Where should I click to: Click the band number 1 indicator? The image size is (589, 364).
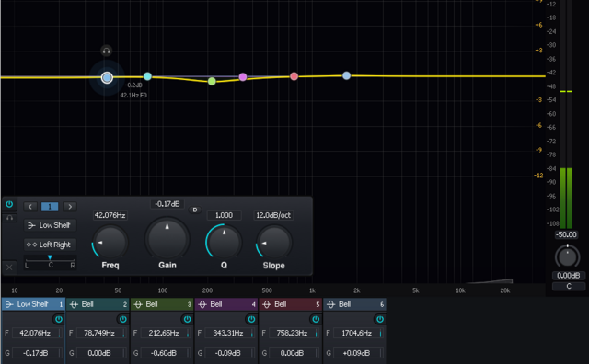click(50, 207)
